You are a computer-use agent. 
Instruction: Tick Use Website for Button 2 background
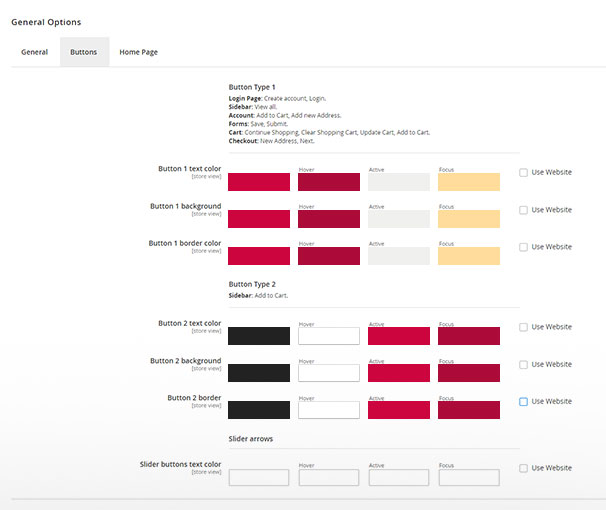tap(523, 364)
